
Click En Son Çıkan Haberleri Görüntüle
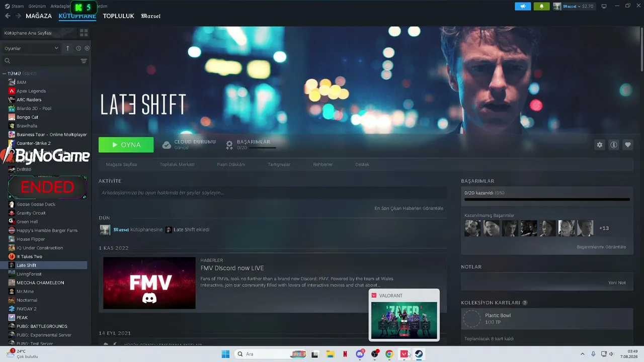point(409,208)
